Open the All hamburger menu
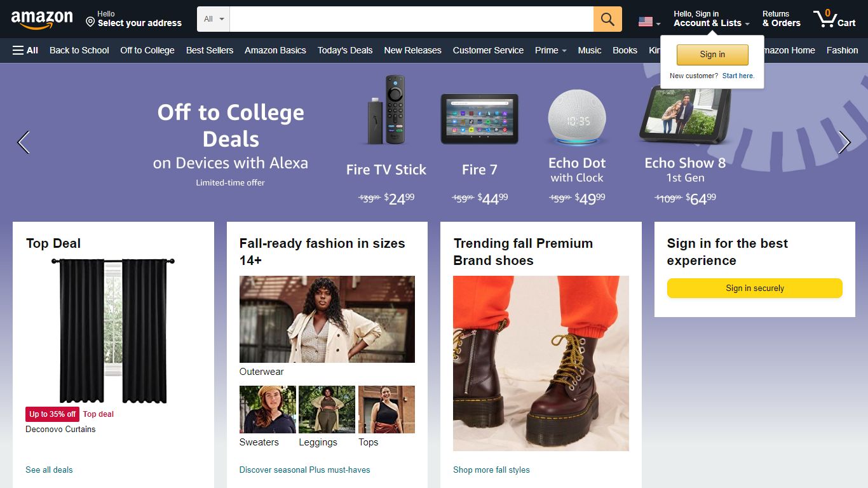 pyautogui.click(x=25, y=50)
